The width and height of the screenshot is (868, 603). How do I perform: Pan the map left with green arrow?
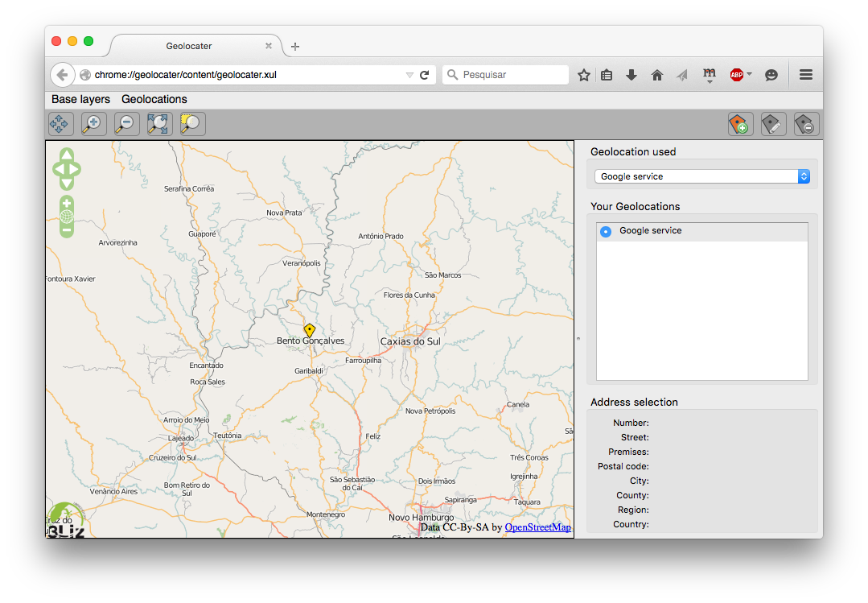58,169
